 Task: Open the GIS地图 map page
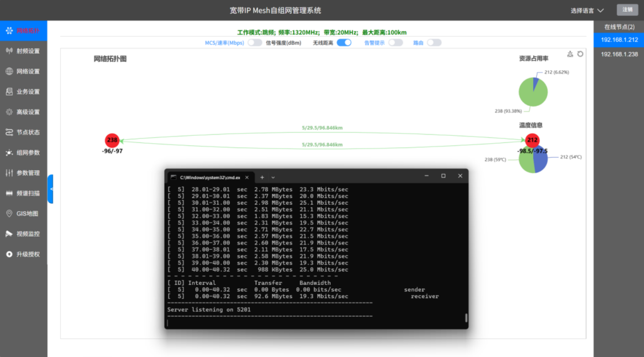click(23, 214)
